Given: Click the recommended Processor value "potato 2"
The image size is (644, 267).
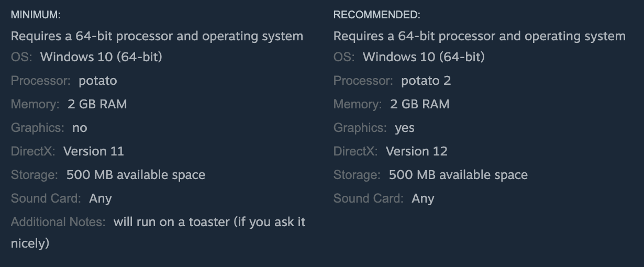Looking at the screenshot, I should pyautogui.click(x=426, y=81).
